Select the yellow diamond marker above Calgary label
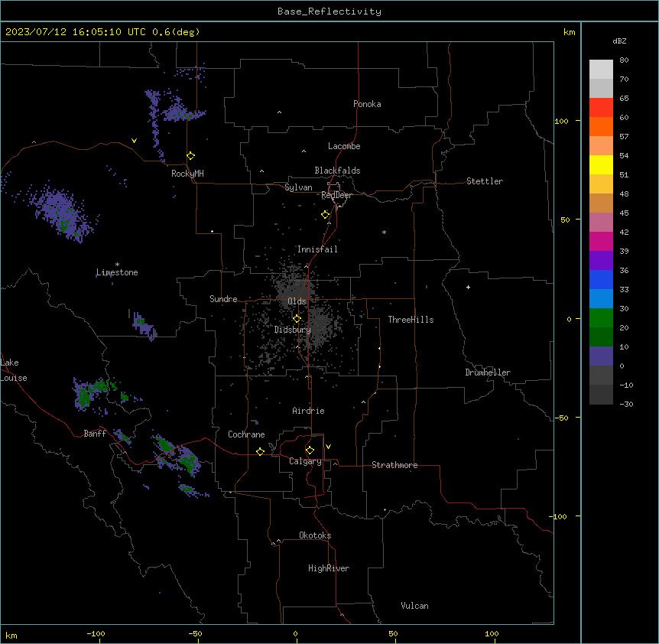This screenshot has height=644, width=659. pos(310,450)
